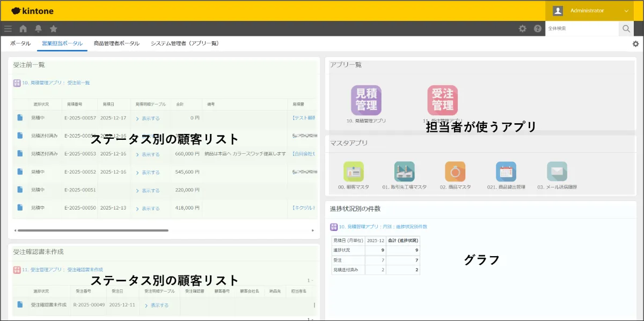The width and height of the screenshot is (644, 321).
Task: Click the 418,000 円 total cell
Action: pyautogui.click(x=187, y=208)
